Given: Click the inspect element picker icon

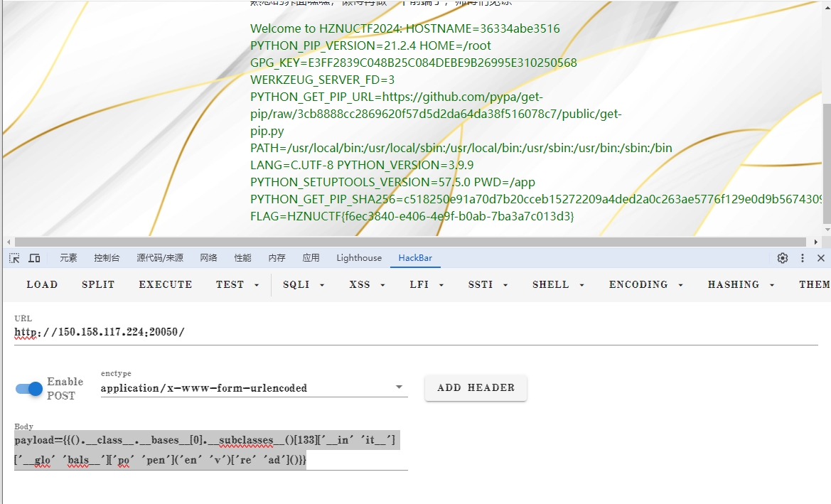Looking at the screenshot, I should (14, 258).
